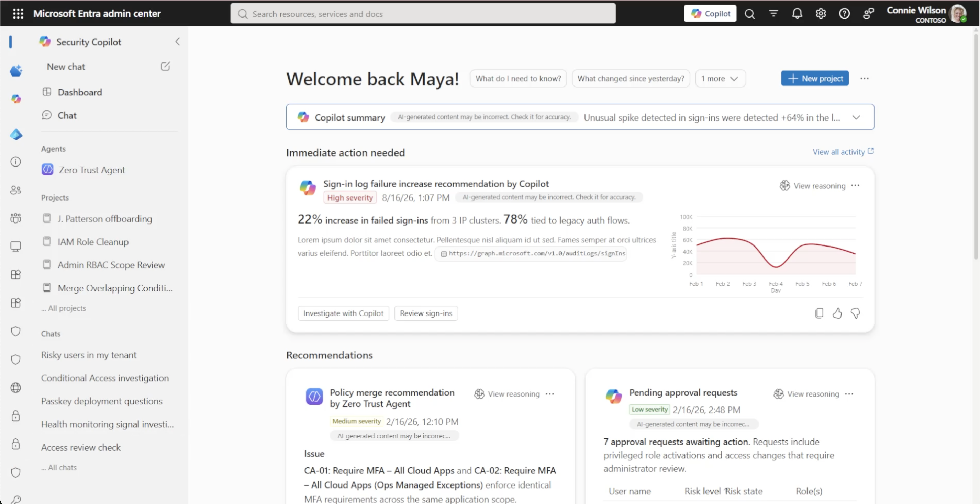Click the users icon in left rail
The height and width of the screenshot is (504, 980).
pyautogui.click(x=15, y=190)
